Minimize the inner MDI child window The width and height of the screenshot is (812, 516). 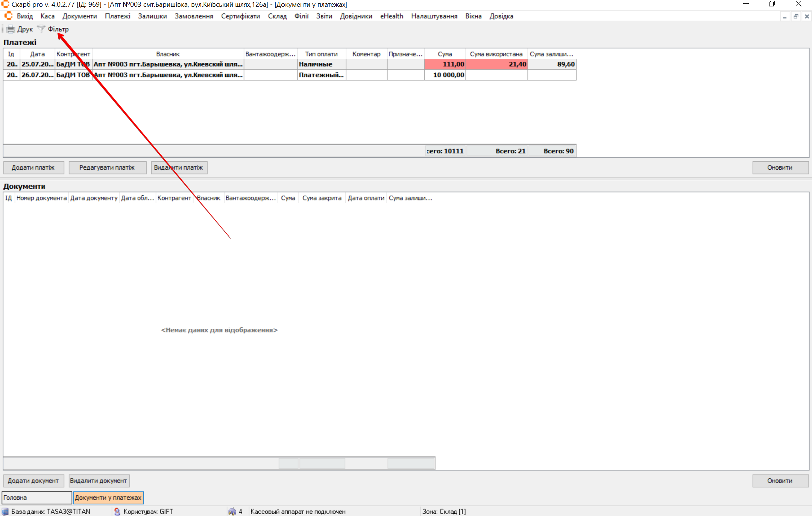coord(785,17)
